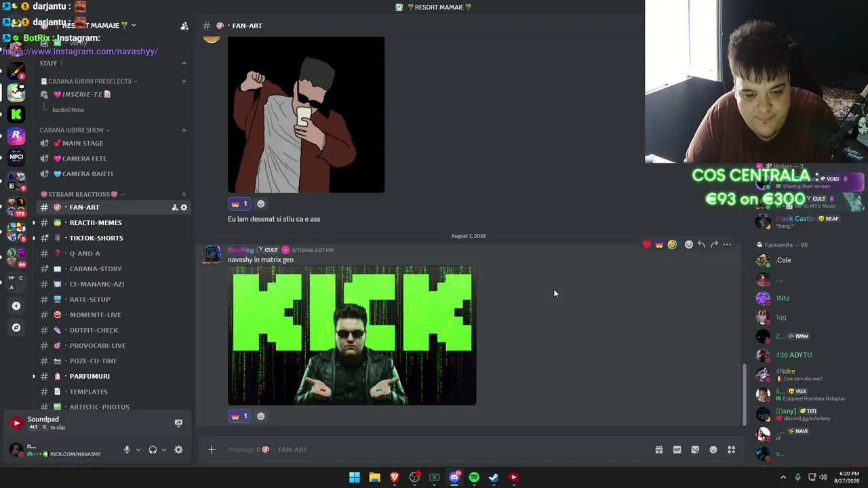Click the Soundpad share screen icon
This screenshot has height=488, width=868.
[x=178, y=423]
